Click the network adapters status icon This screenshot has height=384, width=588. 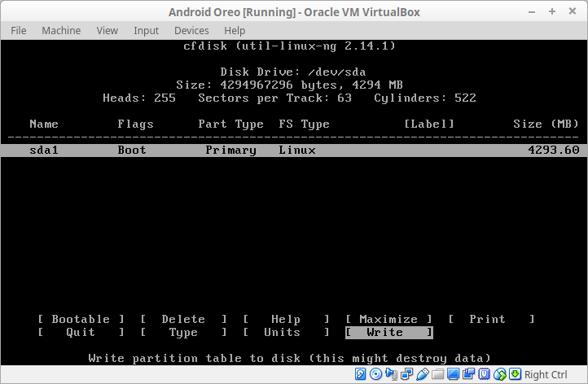pos(406,374)
